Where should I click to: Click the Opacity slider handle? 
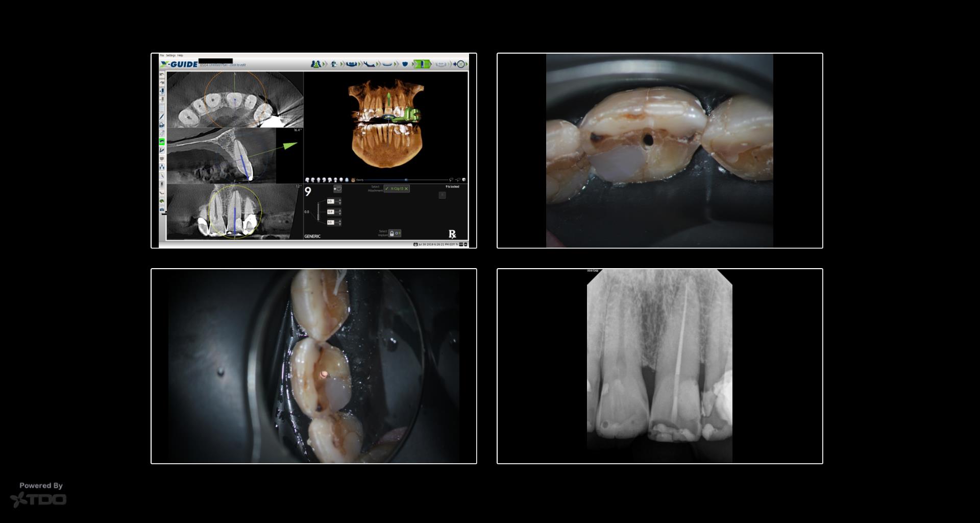click(x=406, y=180)
